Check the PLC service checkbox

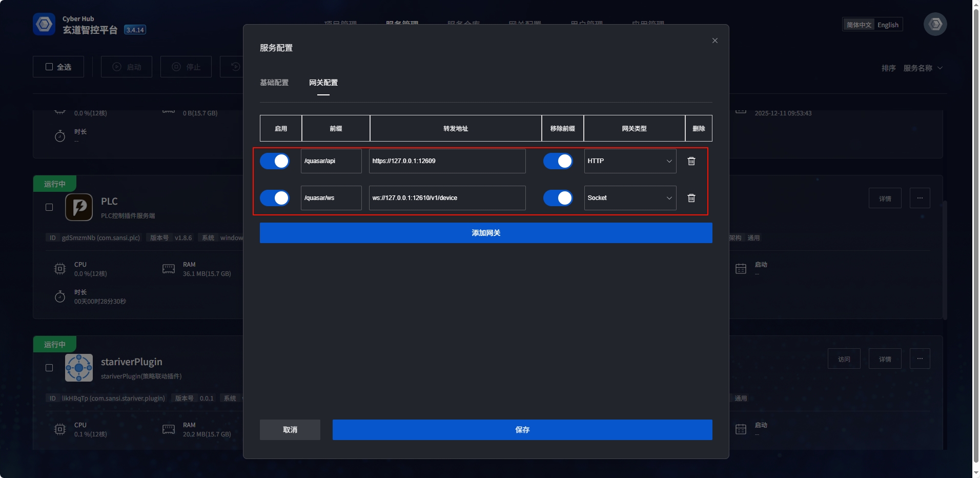49,207
